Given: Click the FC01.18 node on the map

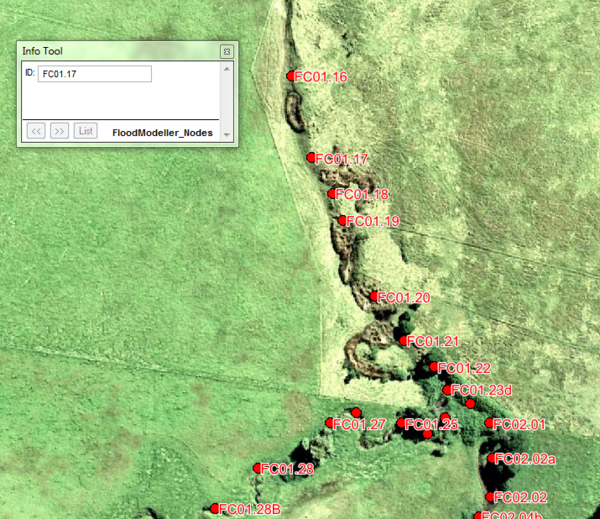Looking at the screenshot, I should click(332, 194).
